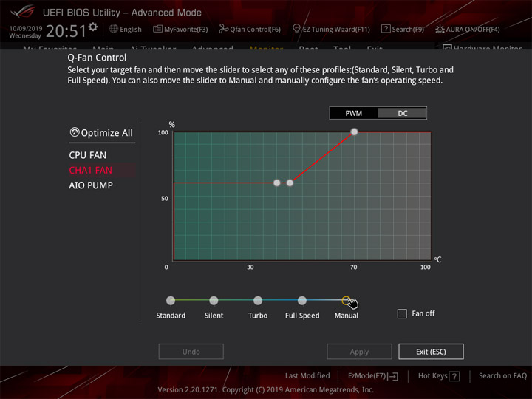Click the 10/09/2019 Wednesday date
Viewport: 532px width, 399px height.
(26, 32)
